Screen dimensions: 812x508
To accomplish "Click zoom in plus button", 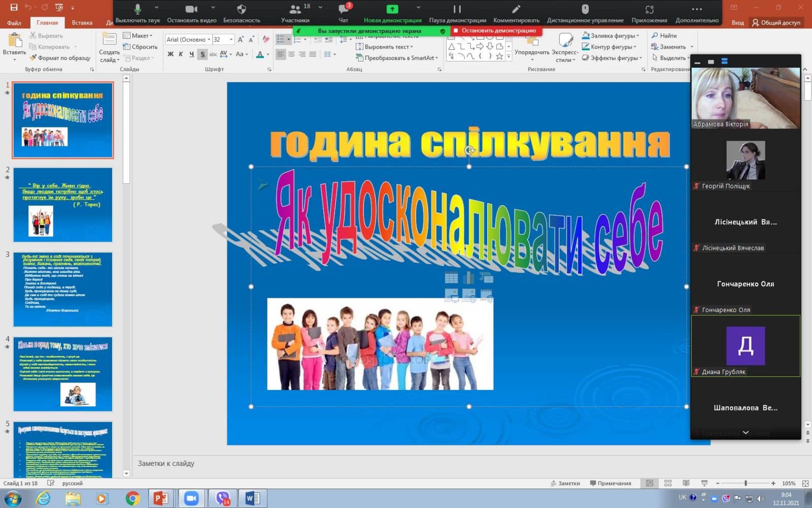I will [773, 483].
